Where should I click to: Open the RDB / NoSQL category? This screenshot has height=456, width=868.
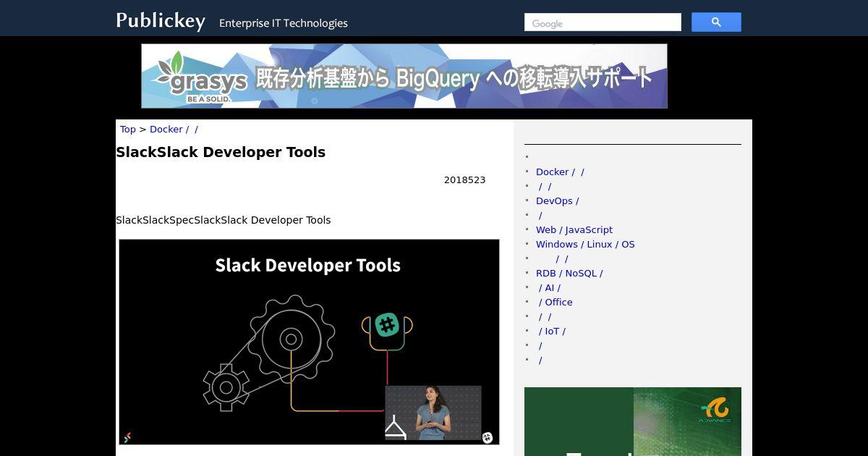point(569,274)
